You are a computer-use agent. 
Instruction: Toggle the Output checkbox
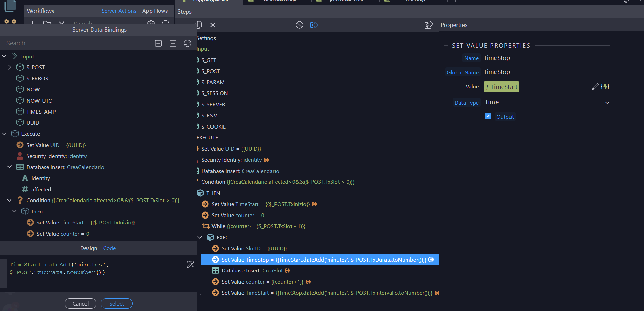pos(488,116)
